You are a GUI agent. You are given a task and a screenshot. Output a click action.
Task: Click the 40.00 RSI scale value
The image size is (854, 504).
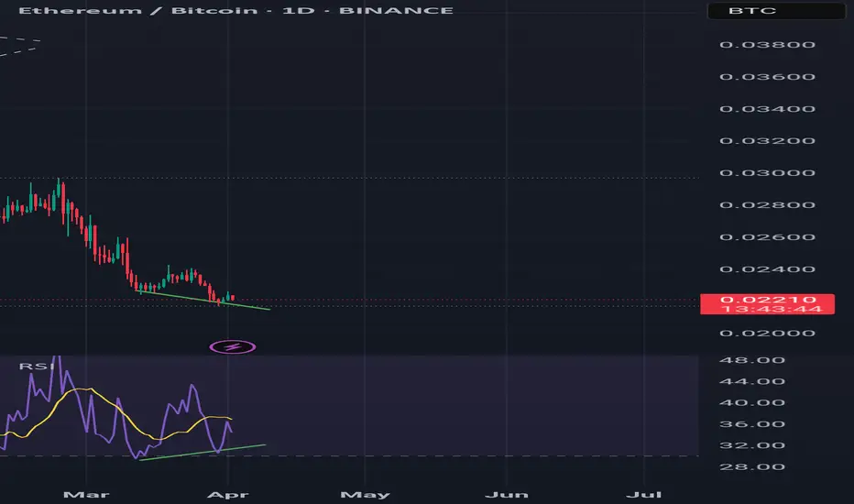pyautogui.click(x=752, y=402)
